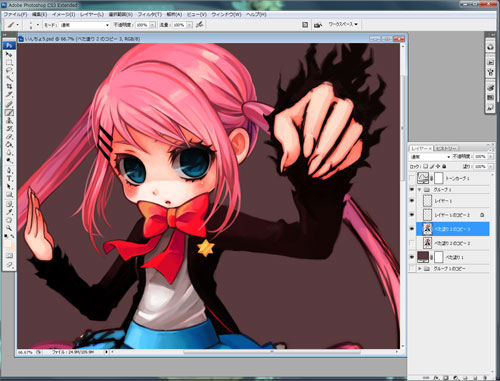Select the Notes tool
This screenshot has height=381, width=500.
[9, 204]
